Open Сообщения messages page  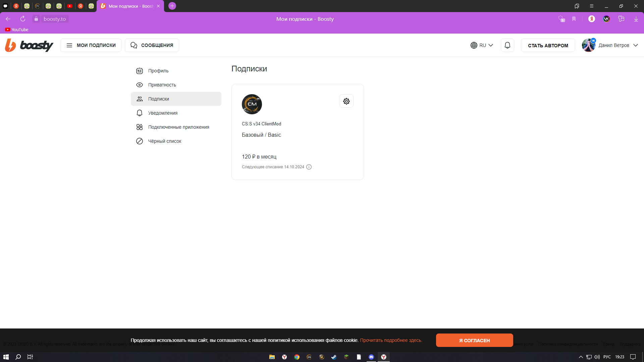coord(152,45)
